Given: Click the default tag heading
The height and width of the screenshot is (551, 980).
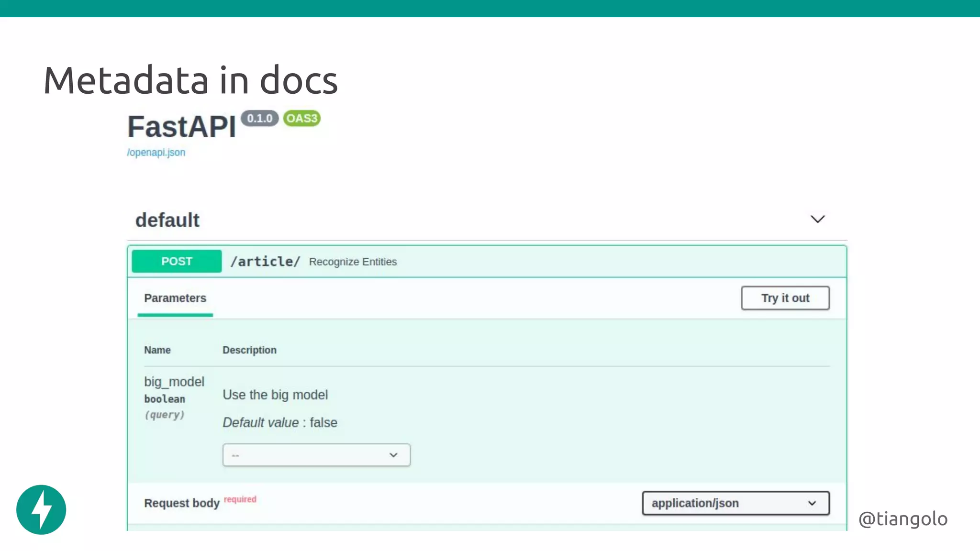Looking at the screenshot, I should pos(167,220).
